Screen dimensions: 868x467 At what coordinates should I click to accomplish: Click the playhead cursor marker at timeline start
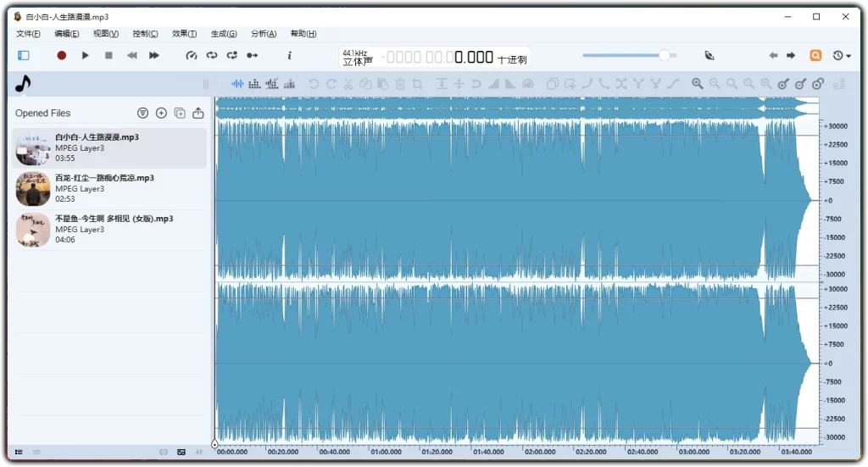(x=214, y=444)
